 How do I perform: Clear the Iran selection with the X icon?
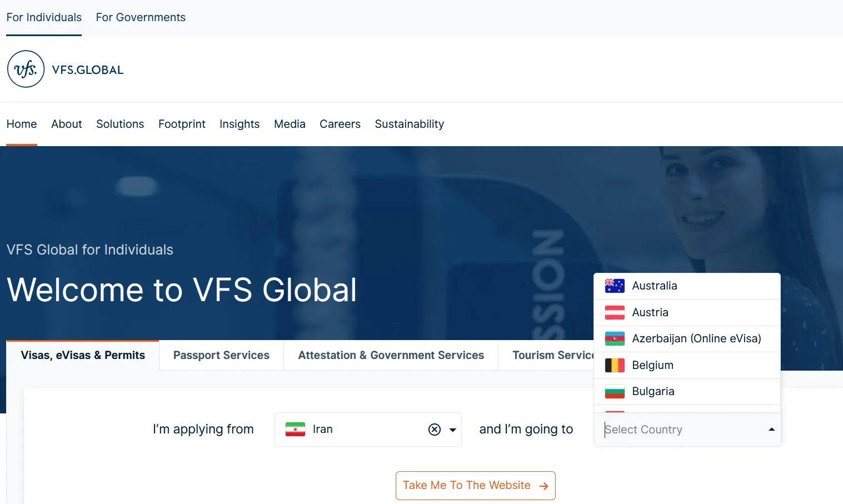click(x=435, y=430)
